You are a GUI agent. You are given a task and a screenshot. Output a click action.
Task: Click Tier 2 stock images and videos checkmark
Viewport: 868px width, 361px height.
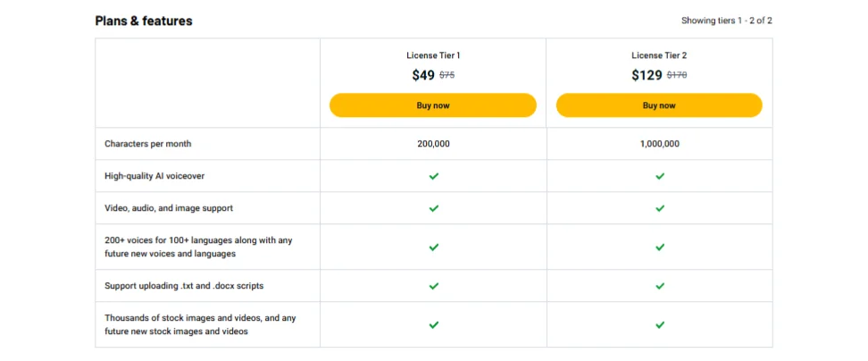660,324
